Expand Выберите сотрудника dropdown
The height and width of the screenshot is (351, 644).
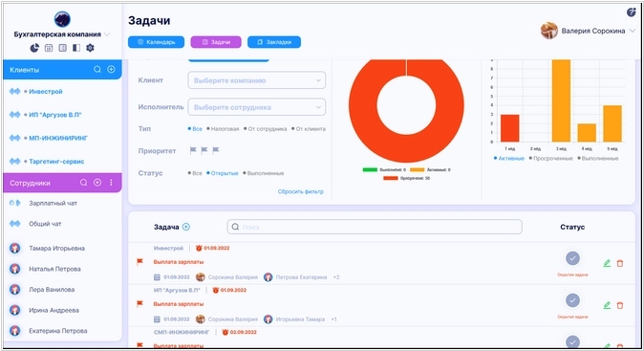tap(257, 107)
